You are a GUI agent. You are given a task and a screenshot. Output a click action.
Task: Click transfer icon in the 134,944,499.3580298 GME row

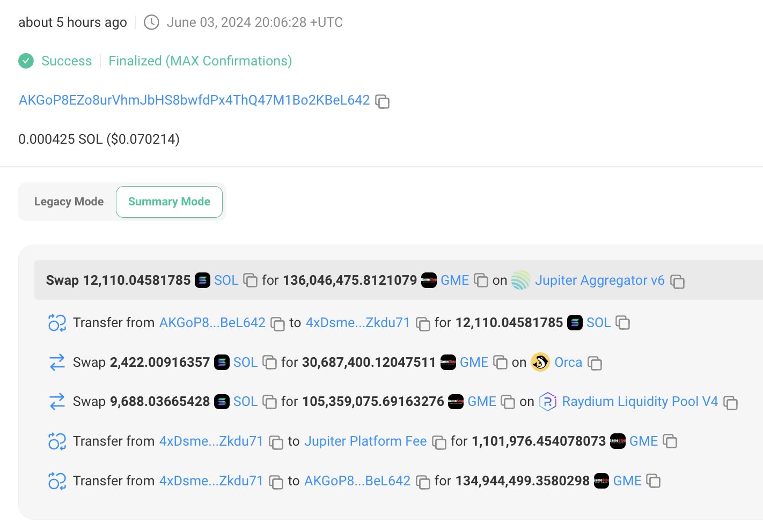click(x=57, y=481)
